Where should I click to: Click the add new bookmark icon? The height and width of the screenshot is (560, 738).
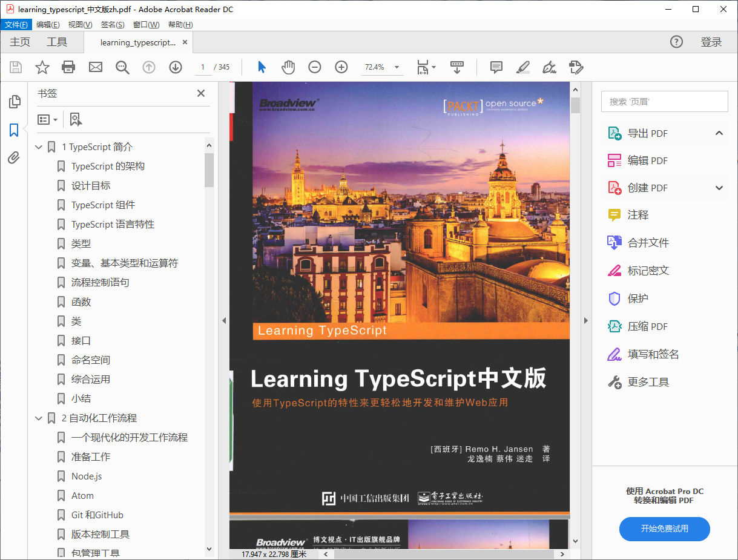click(x=75, y=119)
